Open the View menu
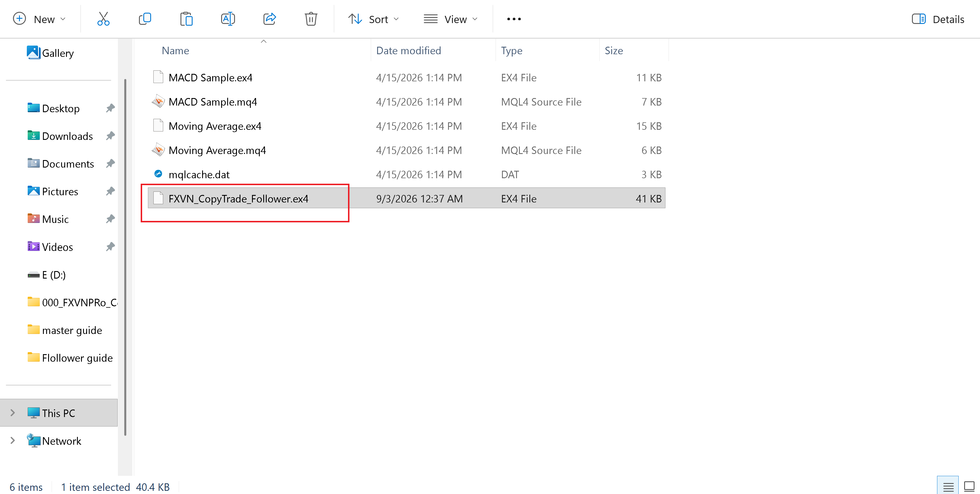The image size is (980, 494). 450,19
